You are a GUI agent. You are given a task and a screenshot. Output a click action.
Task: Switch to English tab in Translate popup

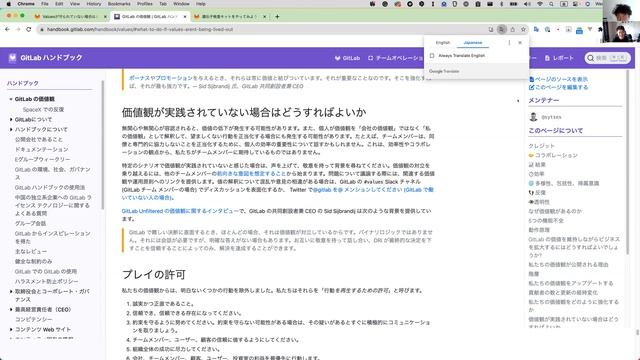pos(443,42)
